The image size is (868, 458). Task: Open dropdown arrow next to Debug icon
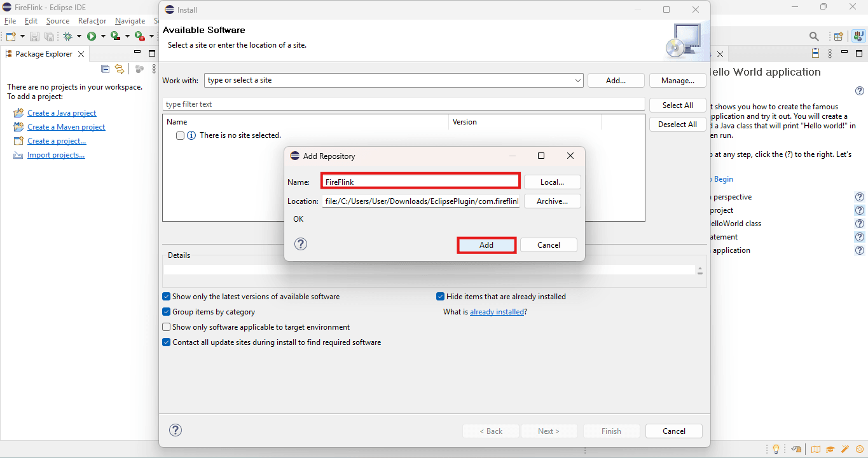tap(79, 36)
